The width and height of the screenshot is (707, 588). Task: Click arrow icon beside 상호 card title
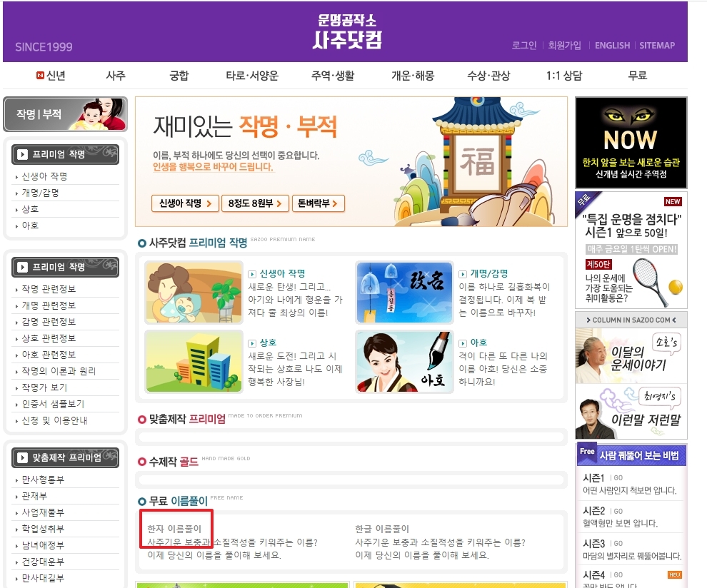[252, 343]
